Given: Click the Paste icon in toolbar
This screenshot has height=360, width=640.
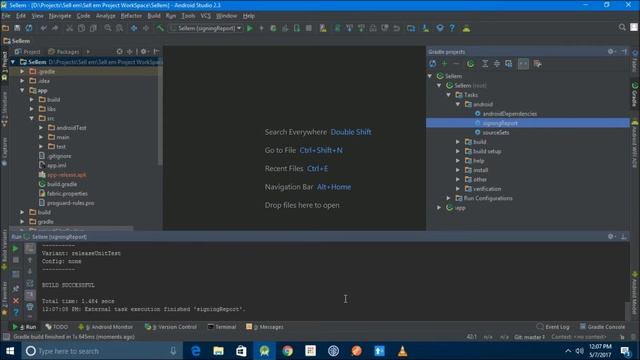Looking at the screenshot, I should [x=93, y=28].
